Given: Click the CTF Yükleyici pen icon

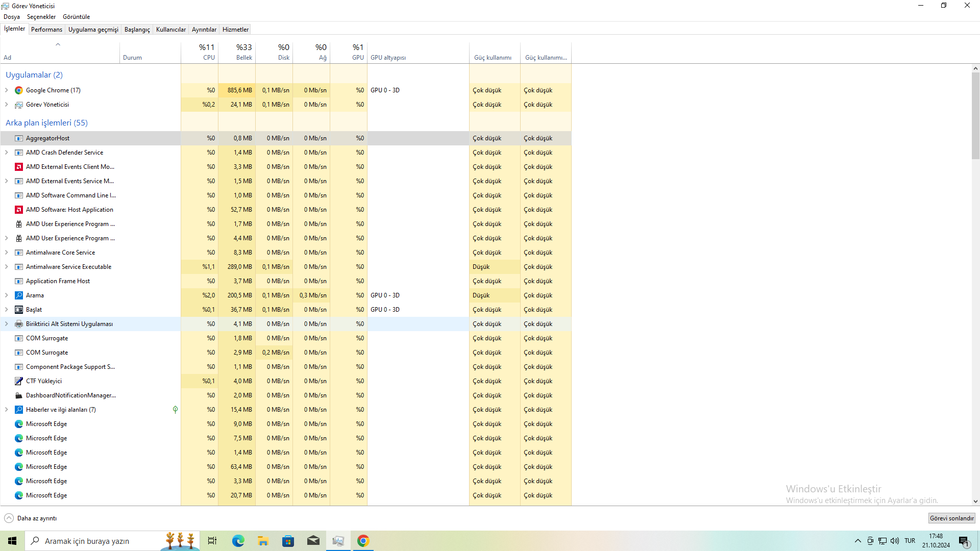Looking at the screenshot, I should [19, 381].
